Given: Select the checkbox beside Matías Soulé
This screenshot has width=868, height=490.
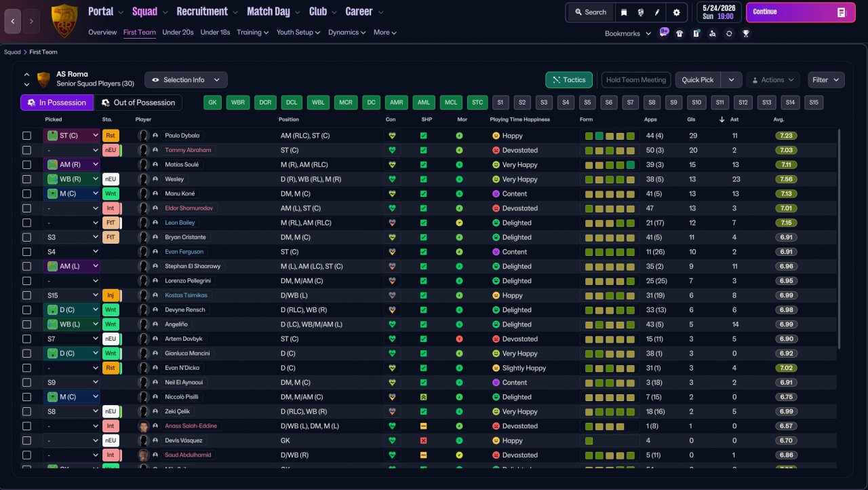Looking at the screenshot, I should pos(26,164).
